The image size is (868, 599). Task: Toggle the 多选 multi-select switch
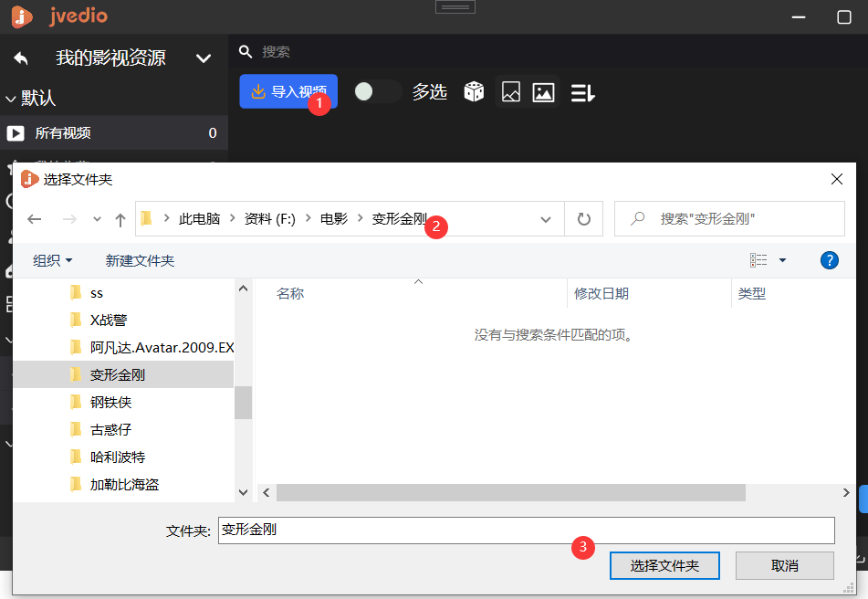378,91
